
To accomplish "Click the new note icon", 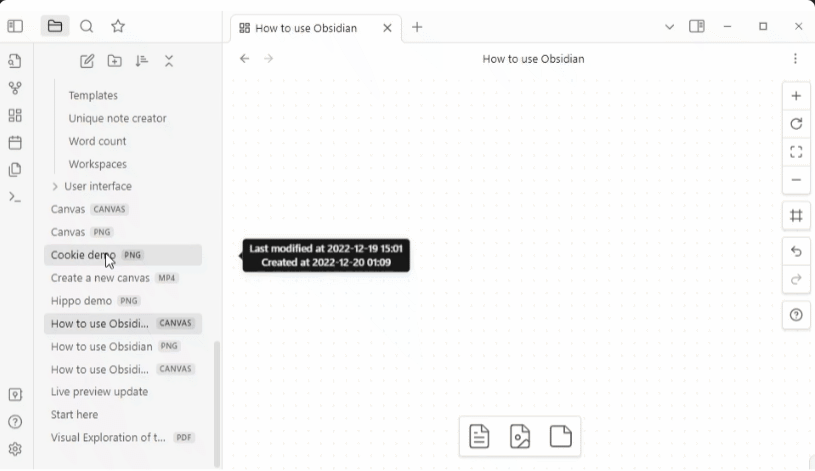I will tap(87, 61).
